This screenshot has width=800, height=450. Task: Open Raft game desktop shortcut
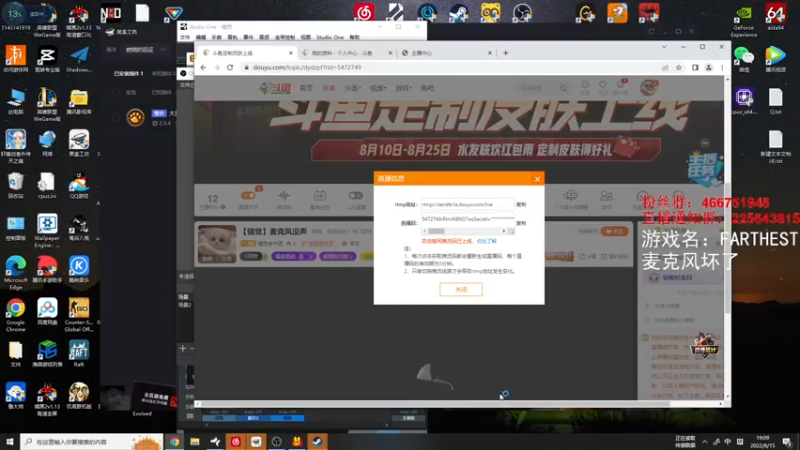click(x=79, y=354)
